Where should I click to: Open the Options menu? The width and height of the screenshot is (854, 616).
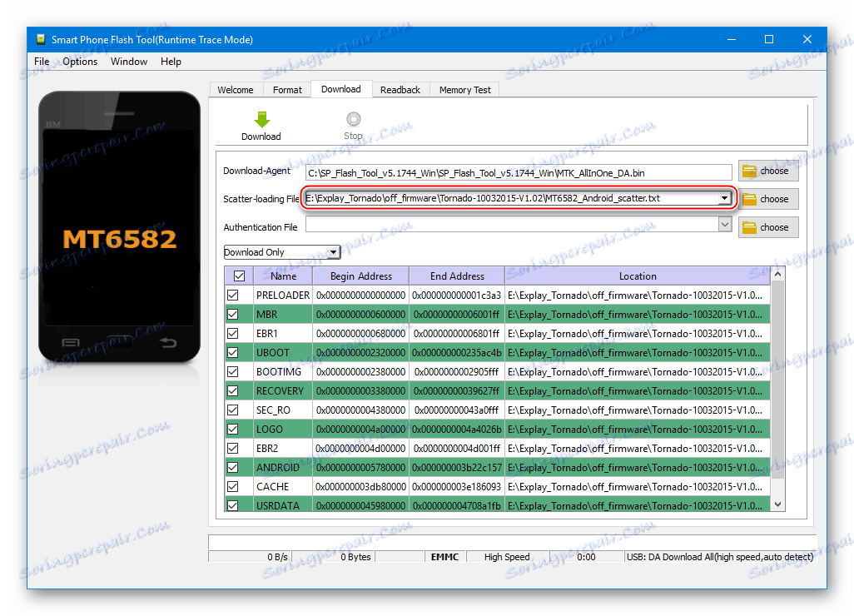80,62
